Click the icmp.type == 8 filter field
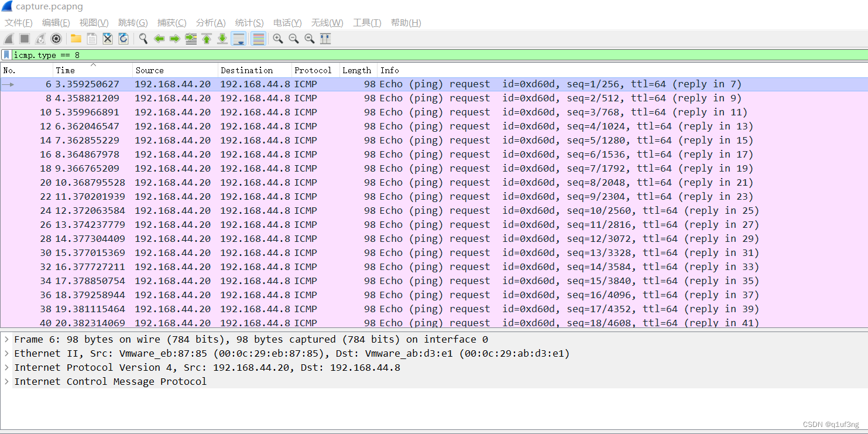The image size is (868, 434). (439, 55)
